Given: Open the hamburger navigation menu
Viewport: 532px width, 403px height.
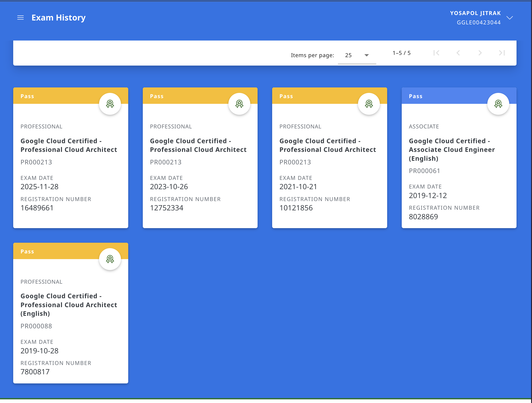Looking at the screenshot, I should [x=20, y=18].
